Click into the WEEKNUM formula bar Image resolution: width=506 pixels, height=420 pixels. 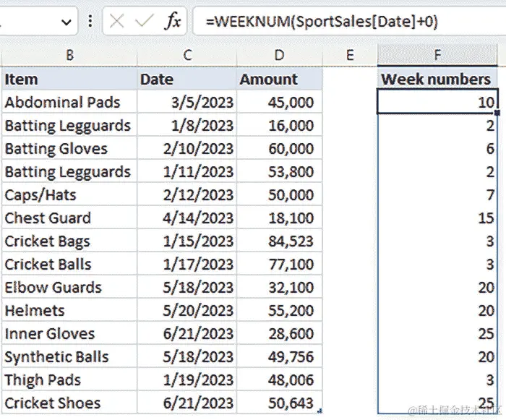(349, 21)
